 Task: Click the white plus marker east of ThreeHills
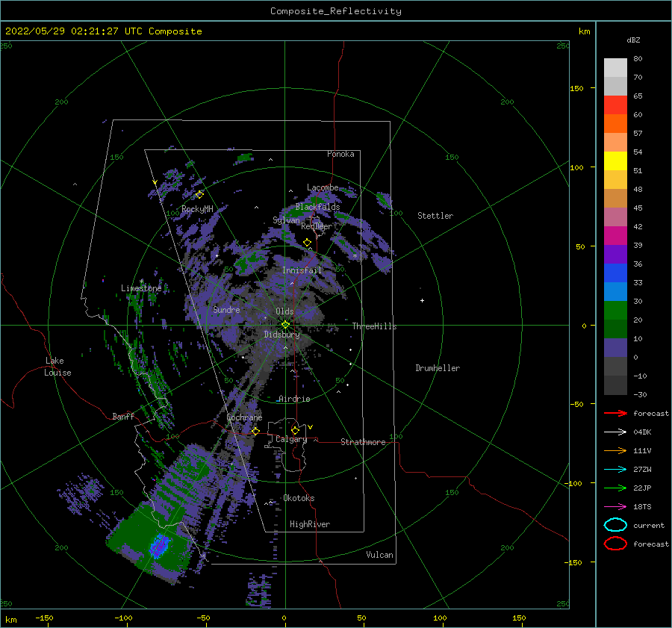(x=422, y=300)
